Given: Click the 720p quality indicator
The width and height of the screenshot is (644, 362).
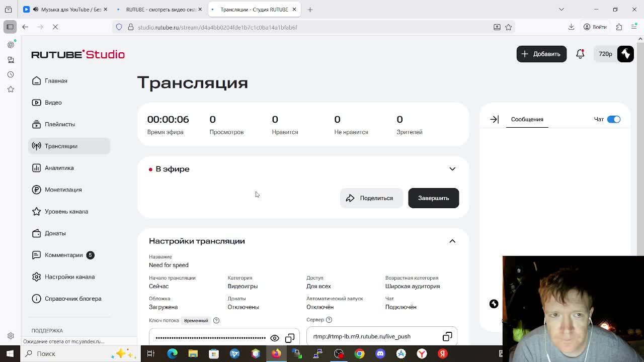Looking at the screenshot, I should (x=605, y=54).
